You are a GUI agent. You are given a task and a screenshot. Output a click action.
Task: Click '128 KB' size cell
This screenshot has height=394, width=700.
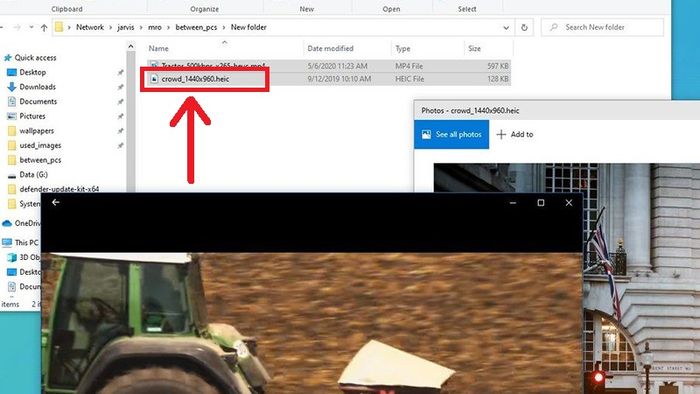498,79
